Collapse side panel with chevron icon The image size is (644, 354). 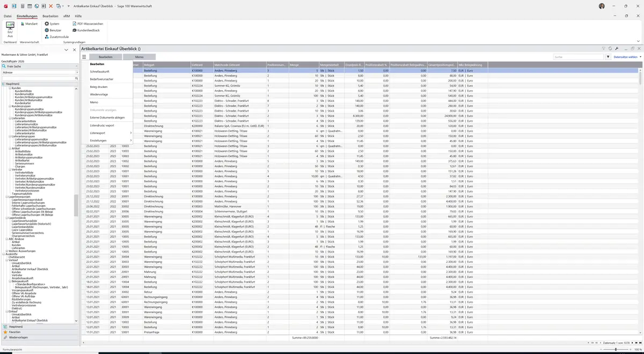pos(67,49)
